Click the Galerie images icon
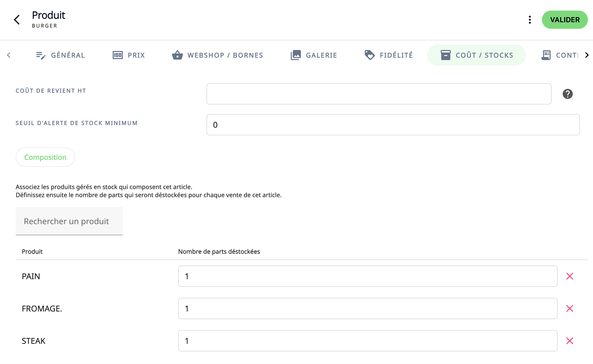The width and height of the screenshot is (593, 364). coord(295,55)
